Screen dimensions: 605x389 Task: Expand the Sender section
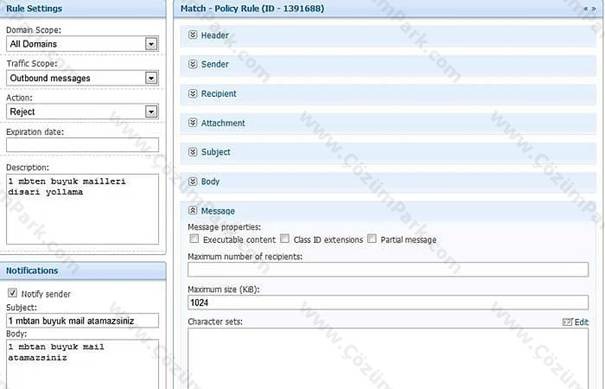pyautogui.click(x=193, y=64)
